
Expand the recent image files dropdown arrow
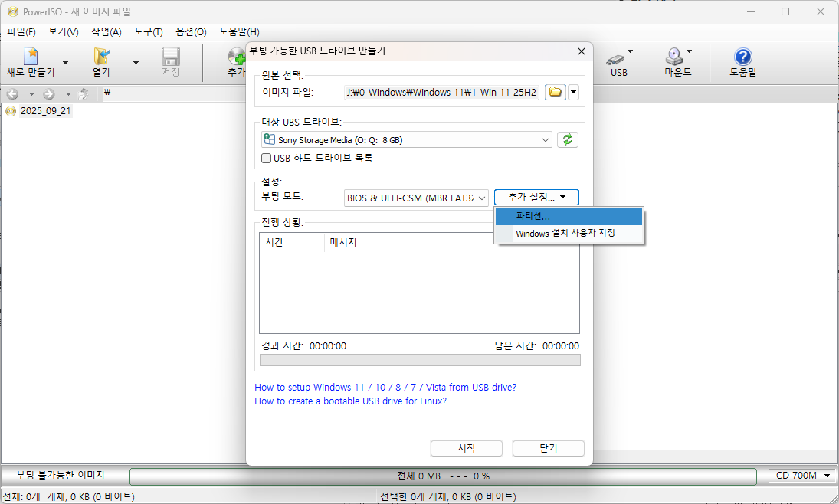pyautogui.click(x=574, y=92)
